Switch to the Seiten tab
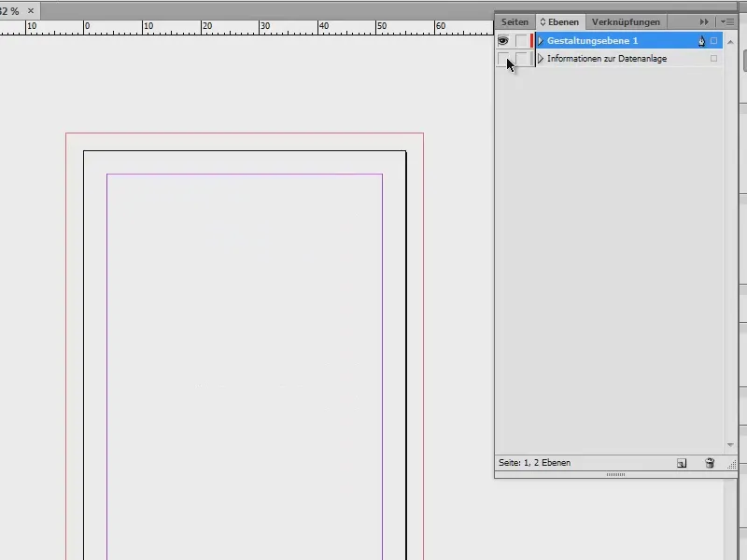The height and width of the screenshot is (560, 747). [x=514, y=21]
